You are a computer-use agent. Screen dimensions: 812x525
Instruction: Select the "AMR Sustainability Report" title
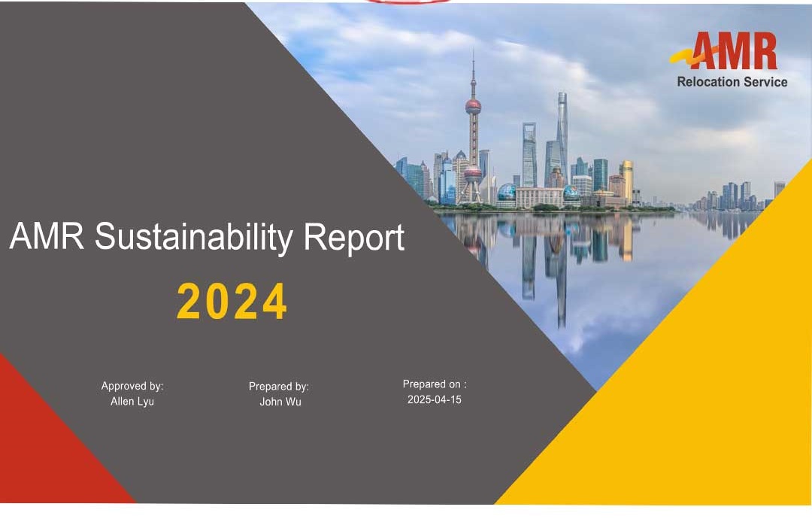tap(207, 237)
